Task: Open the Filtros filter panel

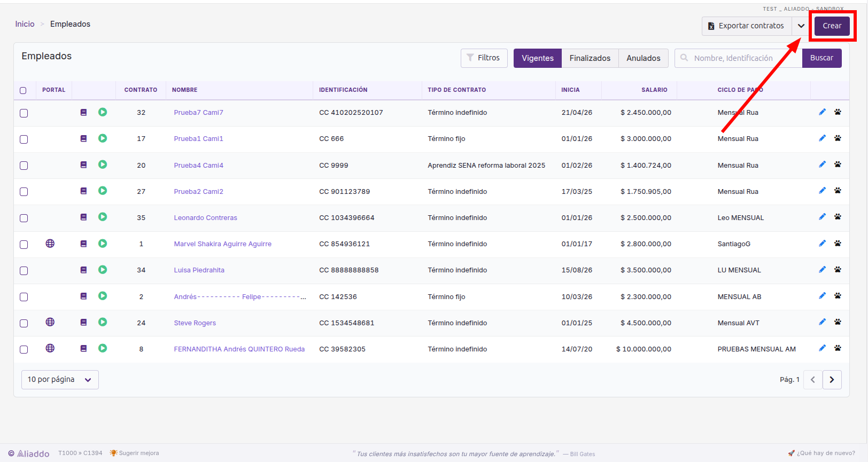Action: click(484, 58)
